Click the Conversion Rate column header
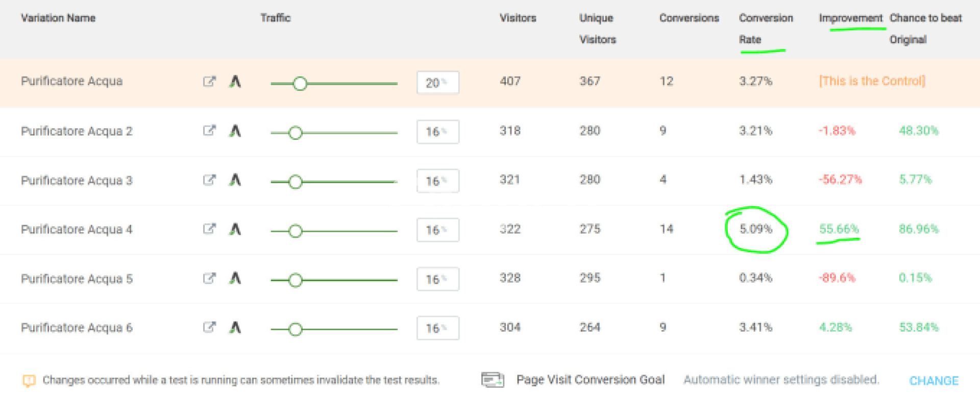Screen dimensions: 980x395 click(x=765, y=29)
